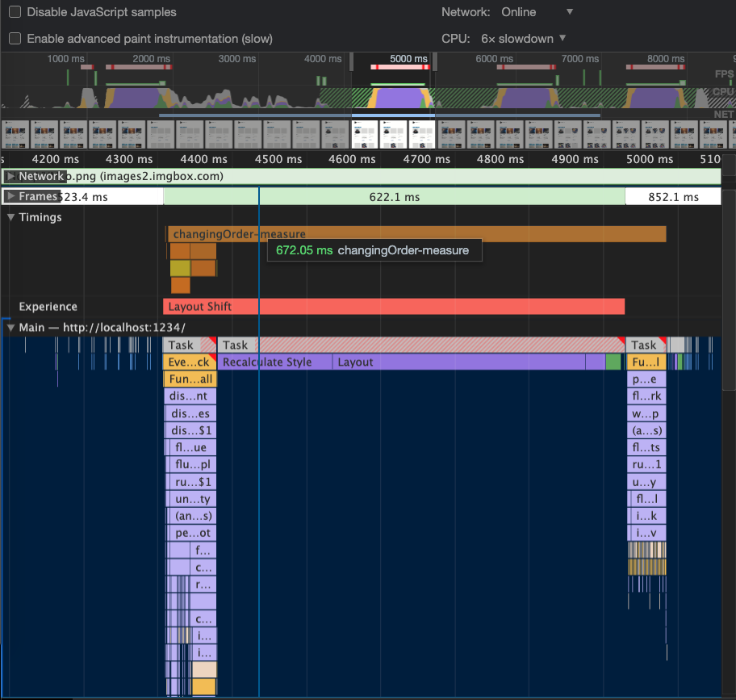Expand the Frames track arrow
This screenshot has height=700, width=736.
[10, 196]
